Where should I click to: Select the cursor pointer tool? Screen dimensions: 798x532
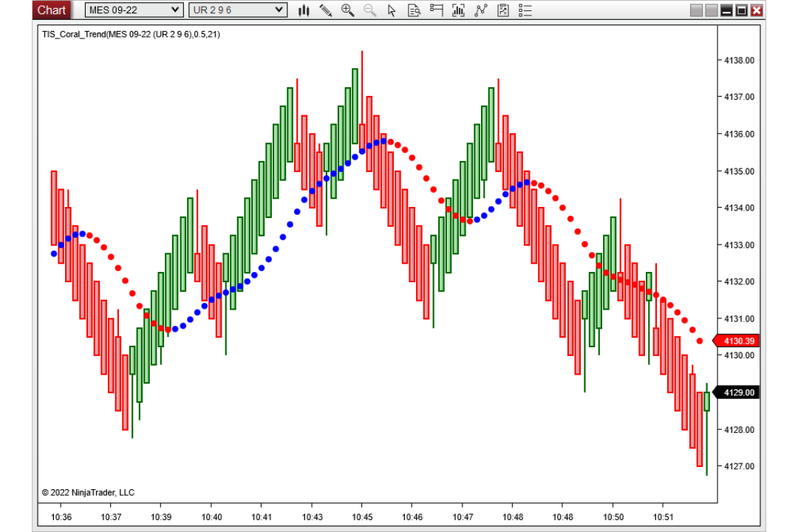point(392,10)
